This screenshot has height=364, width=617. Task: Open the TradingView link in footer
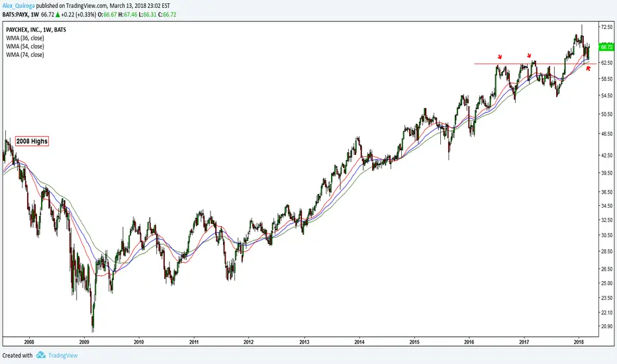tap(63, 355)
